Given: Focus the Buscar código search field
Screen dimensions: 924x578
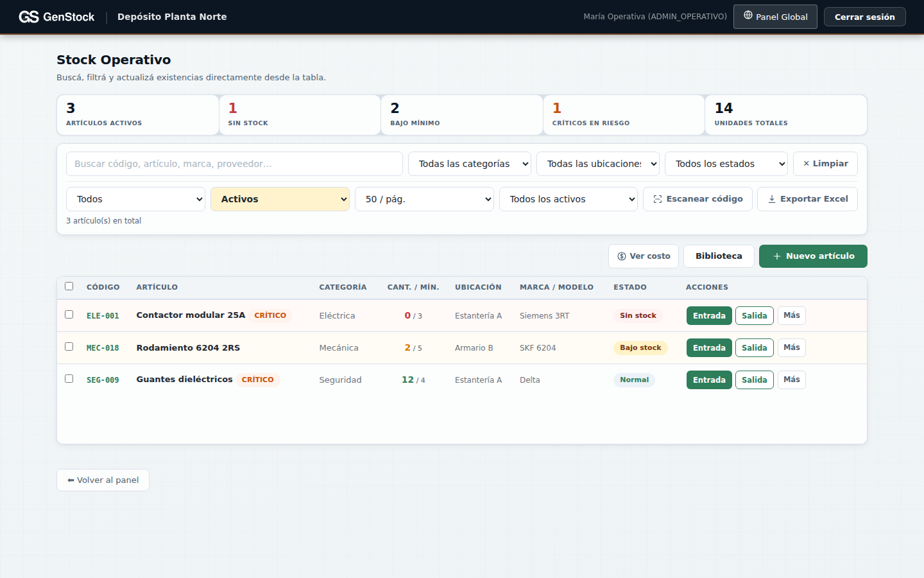Looking at the screenshot, I should point(234,164).
